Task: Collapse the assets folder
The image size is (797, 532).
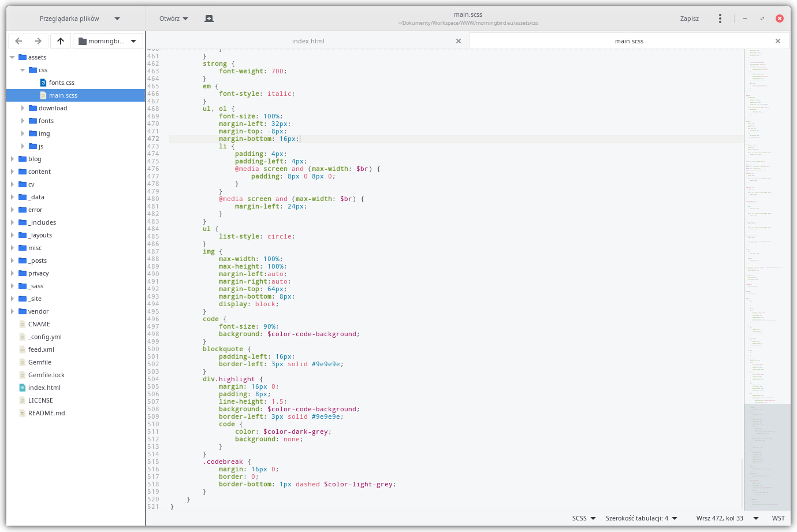Action: (12, 57)
